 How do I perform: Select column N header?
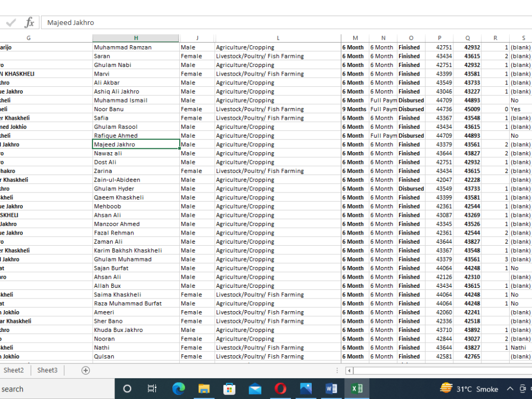384,38
